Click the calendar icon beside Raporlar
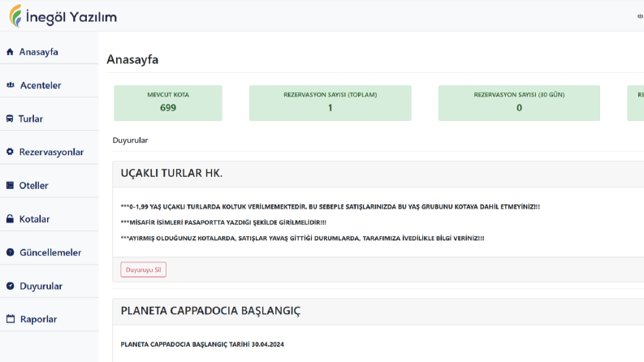644x362 pixels. click(11, 319)
